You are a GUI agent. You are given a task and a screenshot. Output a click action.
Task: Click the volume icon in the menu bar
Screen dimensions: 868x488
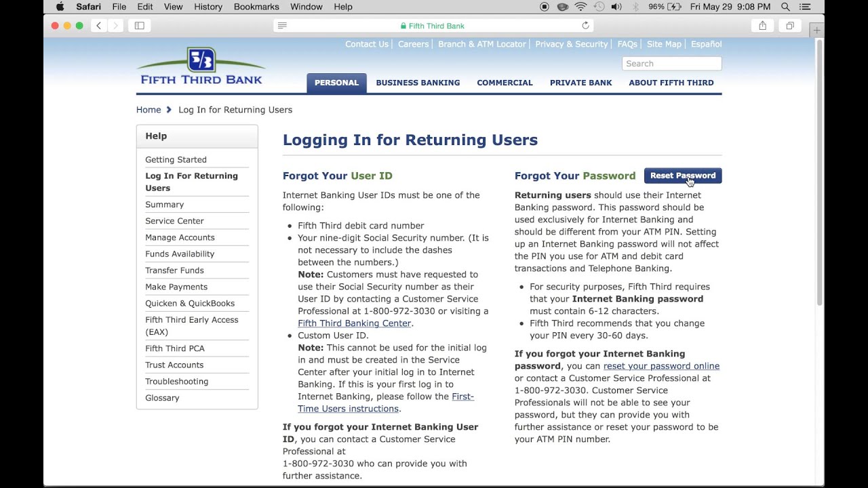(x=616, y=7)
